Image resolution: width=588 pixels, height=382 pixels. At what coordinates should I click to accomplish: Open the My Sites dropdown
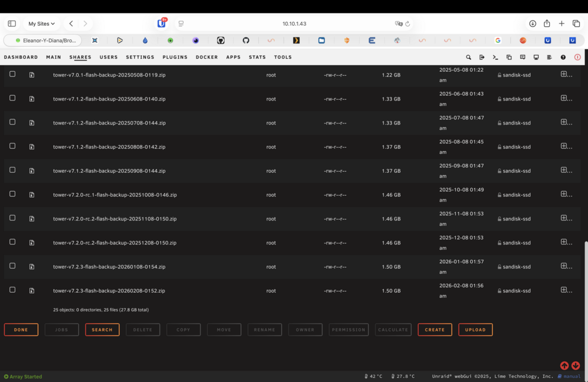tap(41, 24)
